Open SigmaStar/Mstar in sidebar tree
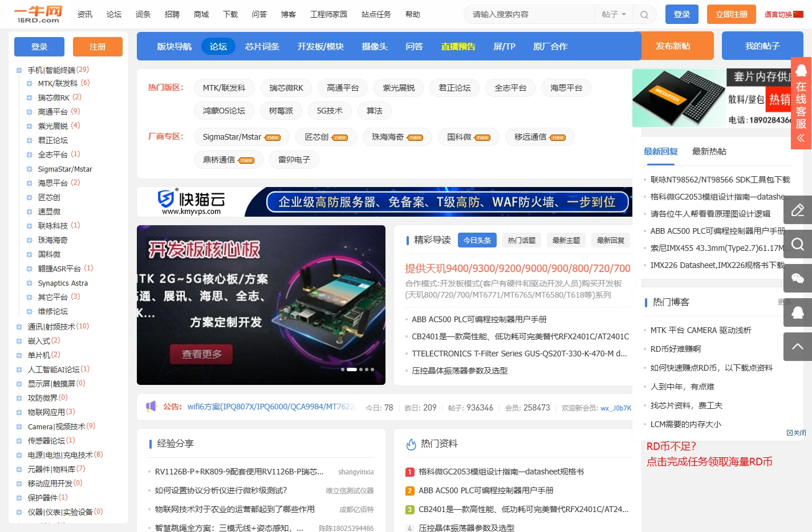812x532 pixels. coord(64,169)
